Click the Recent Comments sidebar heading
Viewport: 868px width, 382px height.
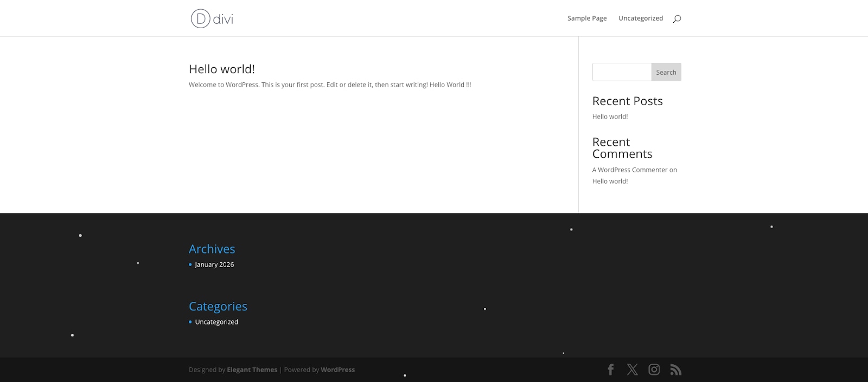point(622,148)
